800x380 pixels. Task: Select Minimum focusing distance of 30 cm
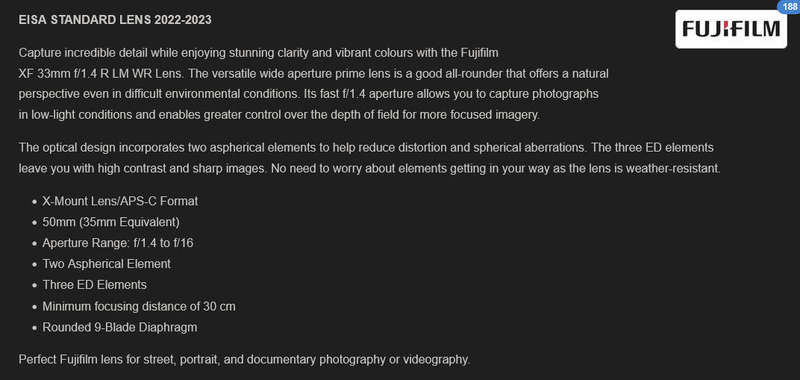[x=139, y=307]
